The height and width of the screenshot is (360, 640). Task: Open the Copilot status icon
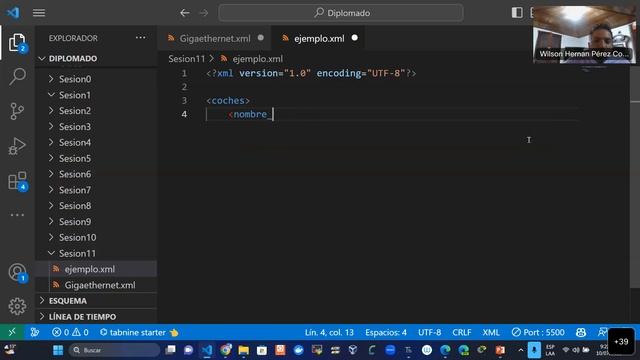click(581, 332)
